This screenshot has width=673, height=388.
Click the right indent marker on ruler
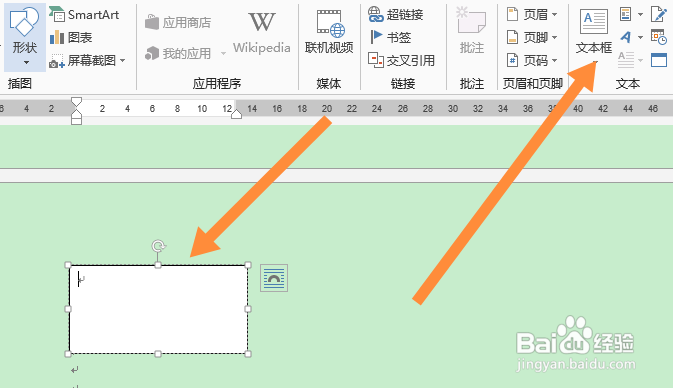(x=236, y=114)
